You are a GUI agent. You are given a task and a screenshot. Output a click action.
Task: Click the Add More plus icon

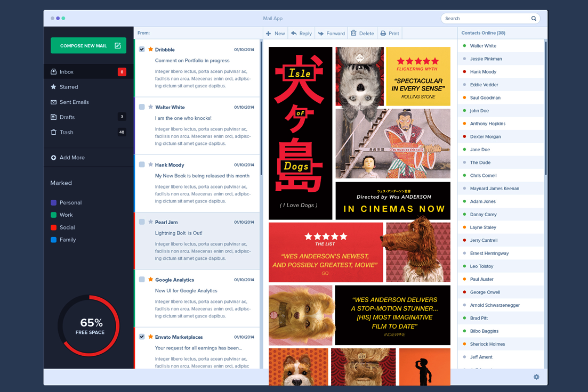(54, 158)
